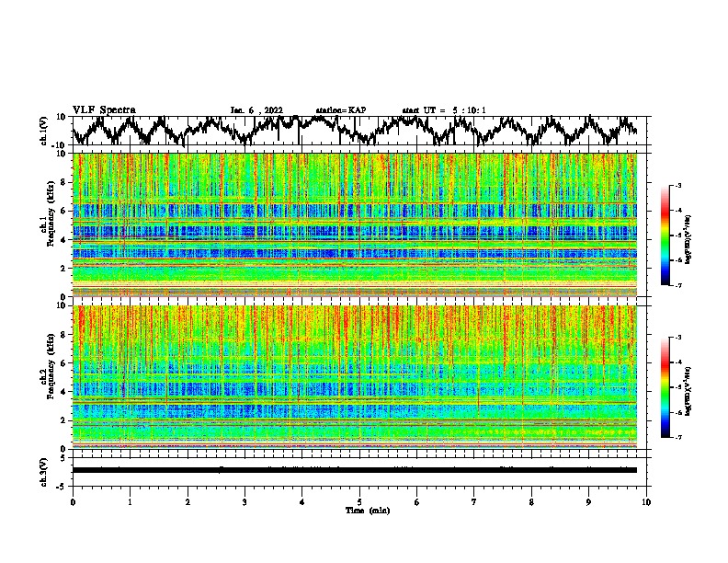Click the ch.1 spectrogram color scale bar
The width and height of the screenshot is (728, 563).
(x=665, y=236)
